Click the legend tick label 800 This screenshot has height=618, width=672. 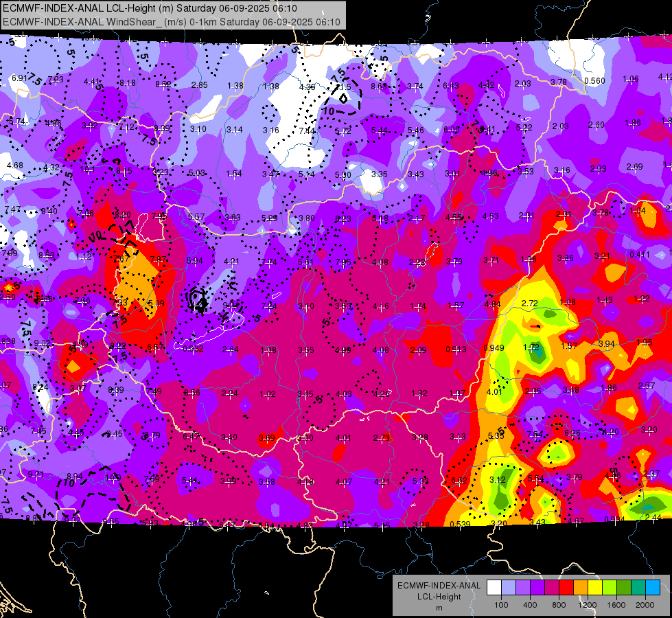coord(559,605)
